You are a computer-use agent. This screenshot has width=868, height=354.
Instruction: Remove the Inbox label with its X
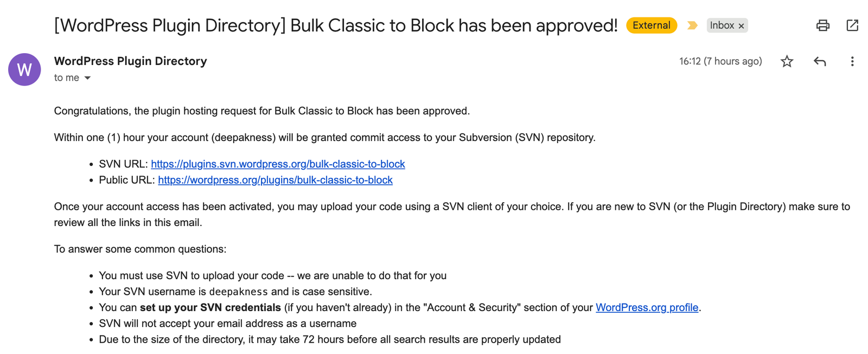tap(741, 26)
